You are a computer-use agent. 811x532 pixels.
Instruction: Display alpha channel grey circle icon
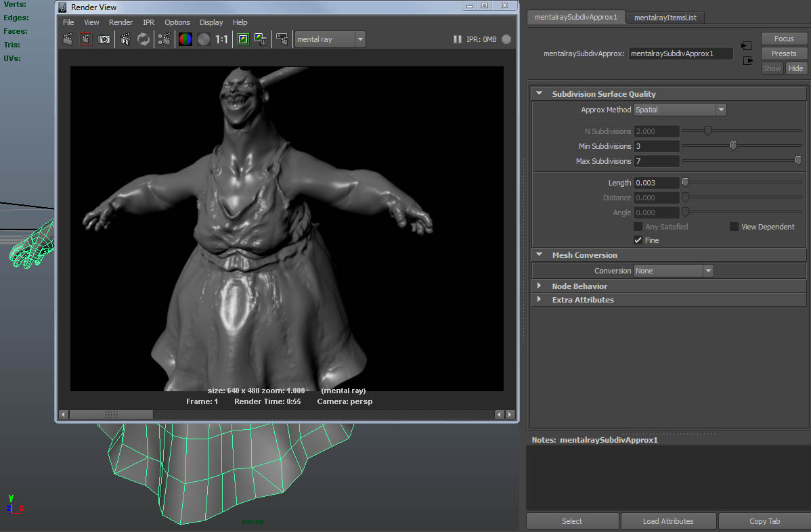204,39
